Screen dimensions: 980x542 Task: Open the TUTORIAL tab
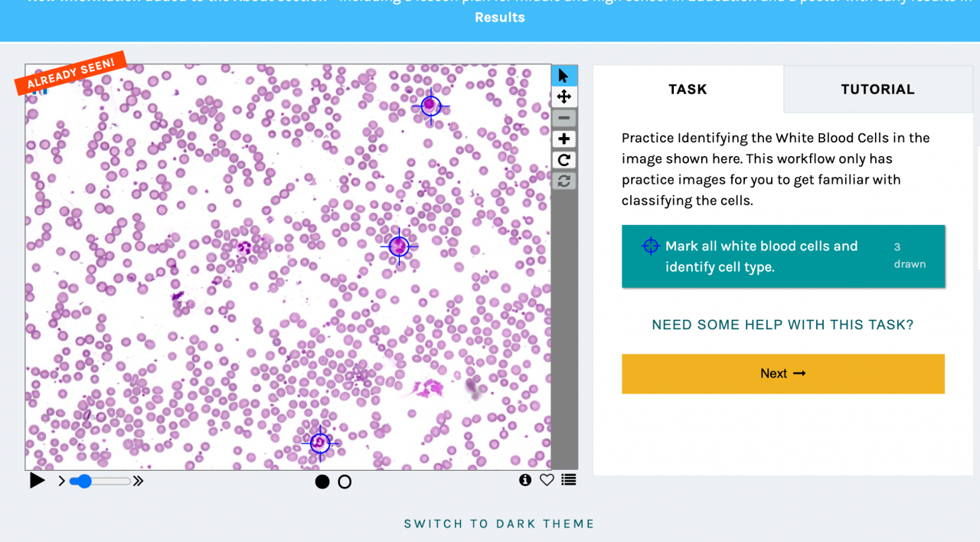point(877,90)
